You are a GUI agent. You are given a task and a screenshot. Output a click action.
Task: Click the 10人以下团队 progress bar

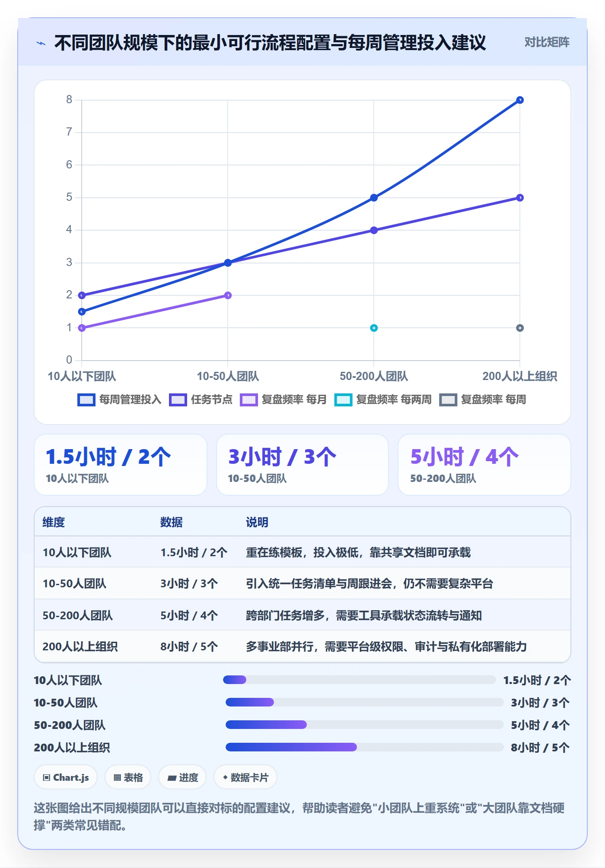(x=359, y=680)
